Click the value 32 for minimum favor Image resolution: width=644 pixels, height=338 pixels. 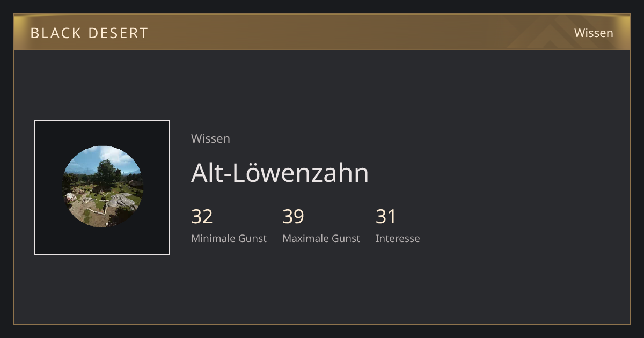pos(202,216)
